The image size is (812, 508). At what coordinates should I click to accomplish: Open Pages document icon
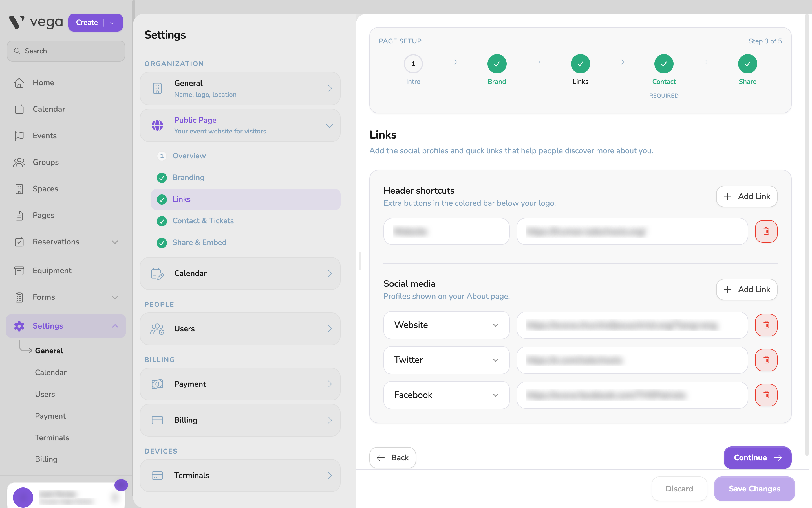tap(19, 215)
